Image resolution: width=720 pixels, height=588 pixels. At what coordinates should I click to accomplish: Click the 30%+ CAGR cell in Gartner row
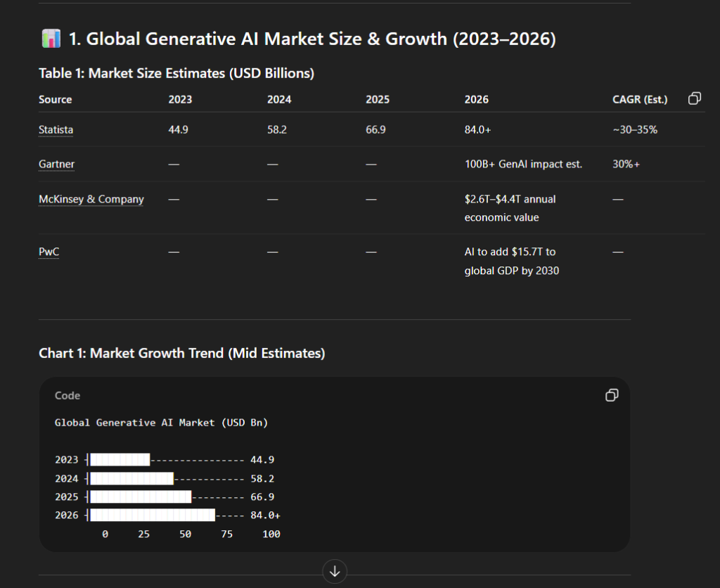coord(626,164)
